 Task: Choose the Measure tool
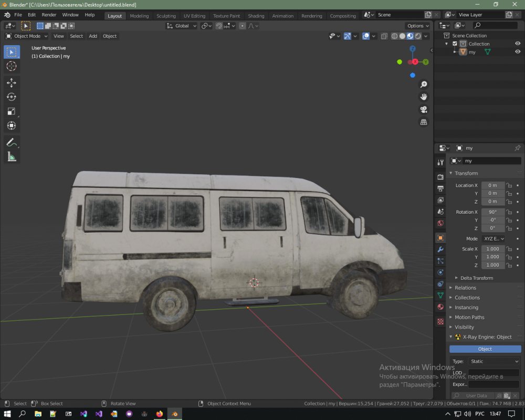click(11, 156)
